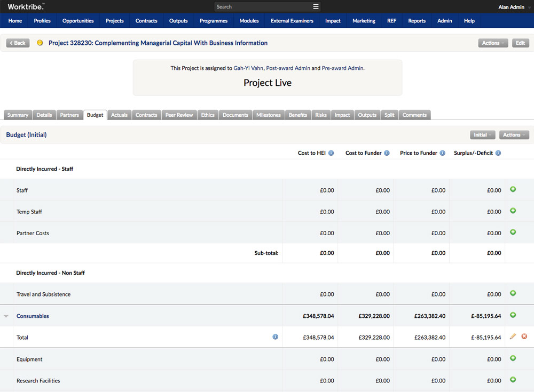Add a cost to the Staff row
This screenshot has height=392, width=534.
click(x=513, y=189)
